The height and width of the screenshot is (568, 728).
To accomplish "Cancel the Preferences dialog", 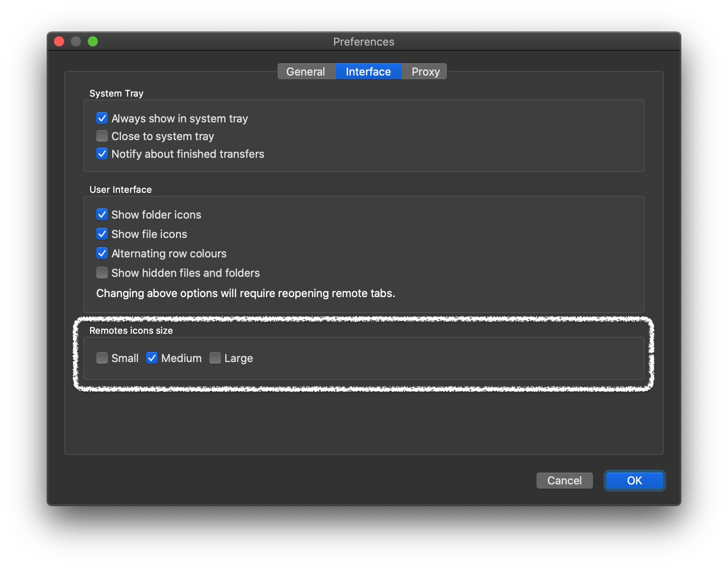I will (564, 481).
